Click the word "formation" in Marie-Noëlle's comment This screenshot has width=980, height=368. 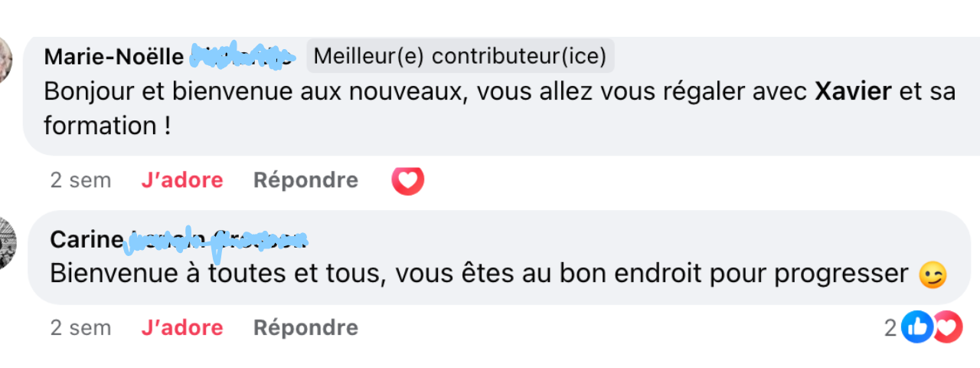tap(100, 126)
